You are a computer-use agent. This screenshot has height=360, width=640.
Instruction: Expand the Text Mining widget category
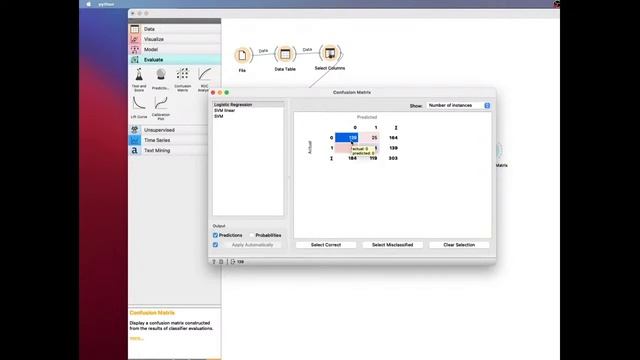pyautogui.click(x=175, y=150)
